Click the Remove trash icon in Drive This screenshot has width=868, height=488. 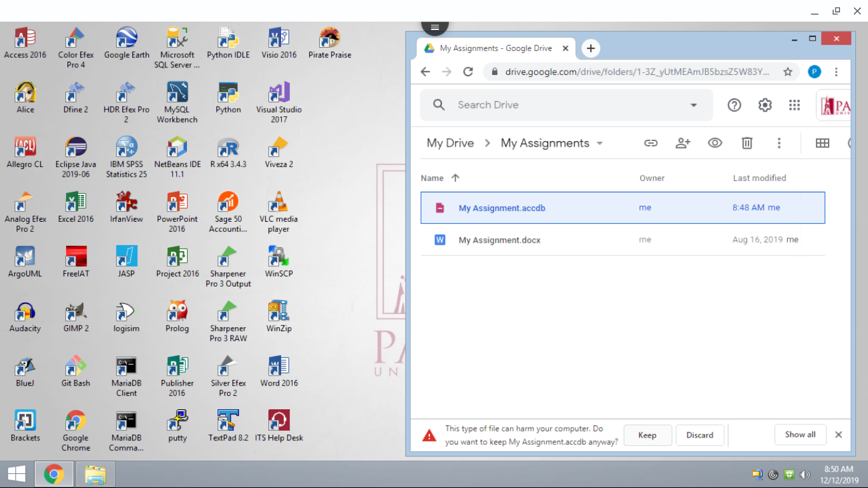747,143
